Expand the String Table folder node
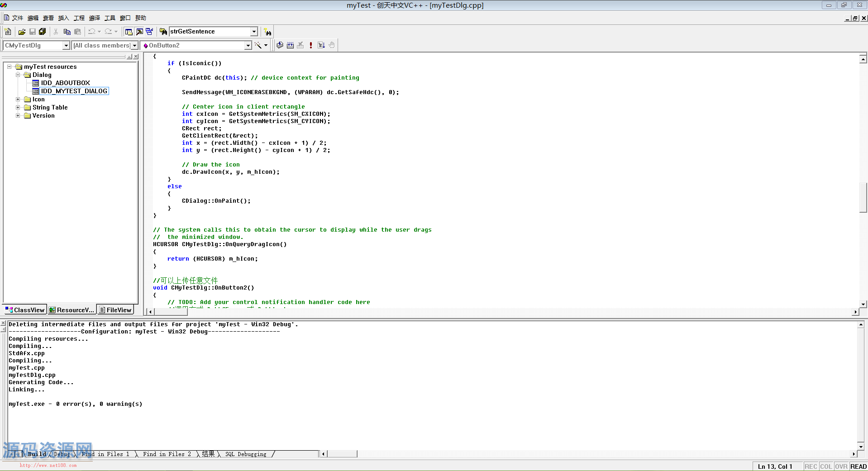 [x=18, y=107]
